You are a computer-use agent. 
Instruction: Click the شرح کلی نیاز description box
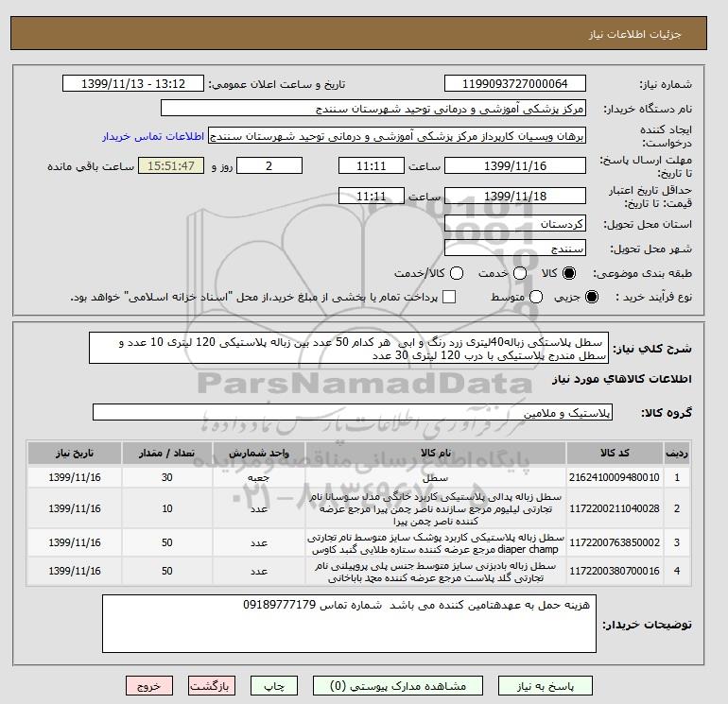[349, 348]
